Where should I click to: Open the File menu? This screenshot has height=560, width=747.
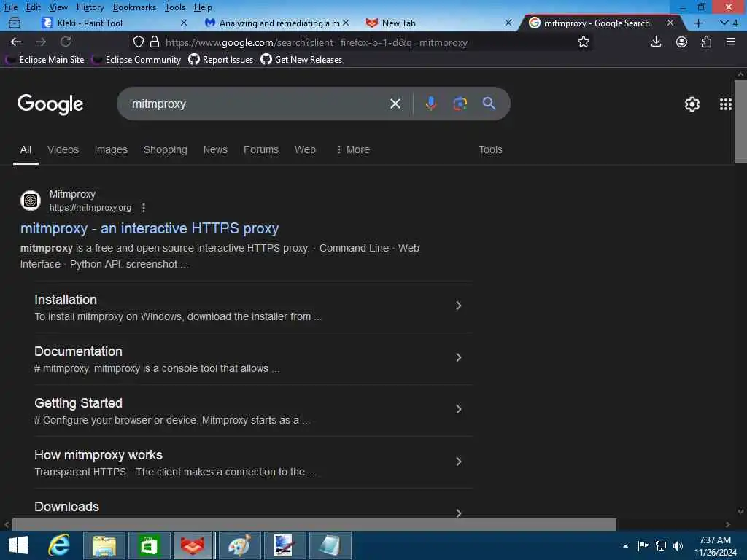pyautogui.click(x=10, y=7)
